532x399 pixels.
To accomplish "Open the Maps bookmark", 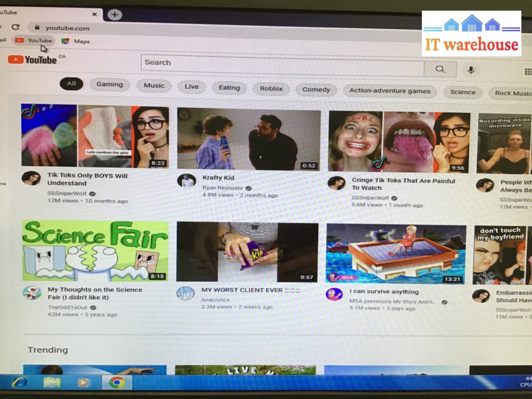I will (x=76, y=41).
